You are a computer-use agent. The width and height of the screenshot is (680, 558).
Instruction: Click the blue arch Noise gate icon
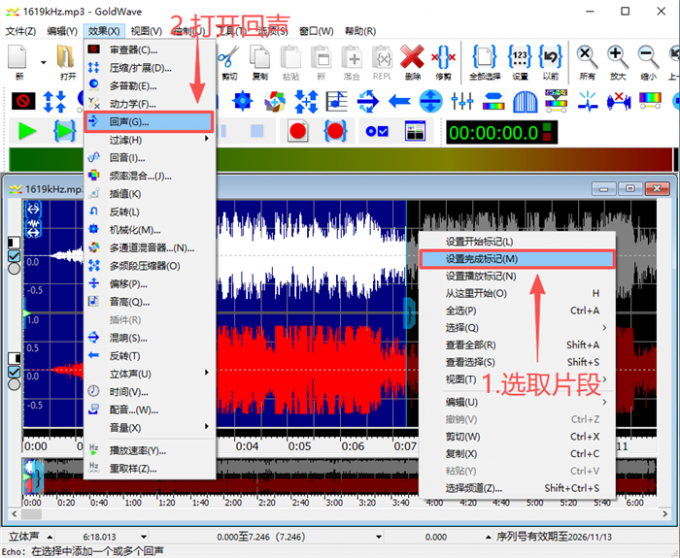pos(525,101)
